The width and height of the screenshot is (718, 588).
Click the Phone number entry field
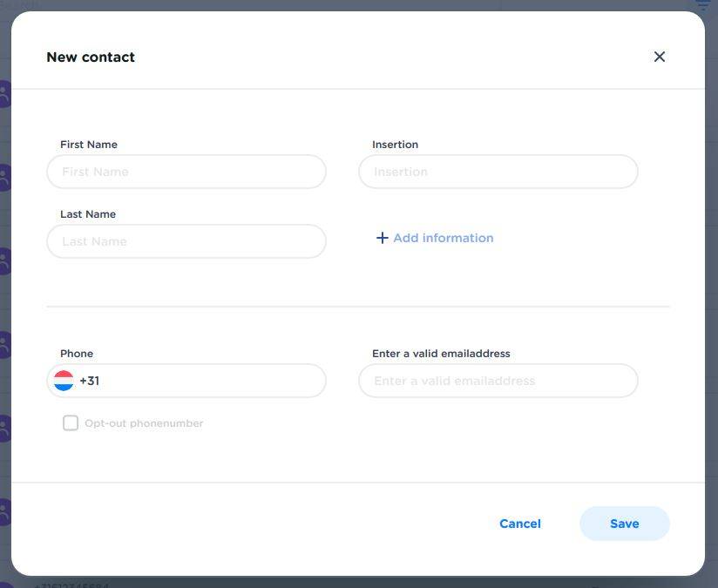click(209, 381)
